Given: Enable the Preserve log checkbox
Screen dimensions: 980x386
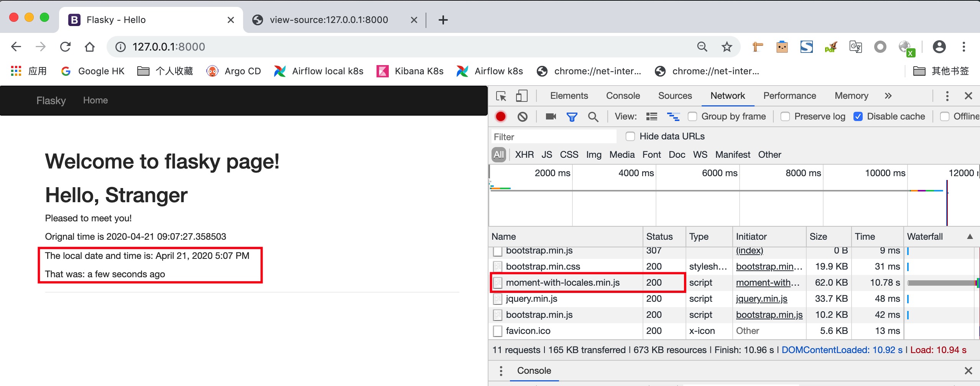Looking at the screenshot, I should coord(785,116).
